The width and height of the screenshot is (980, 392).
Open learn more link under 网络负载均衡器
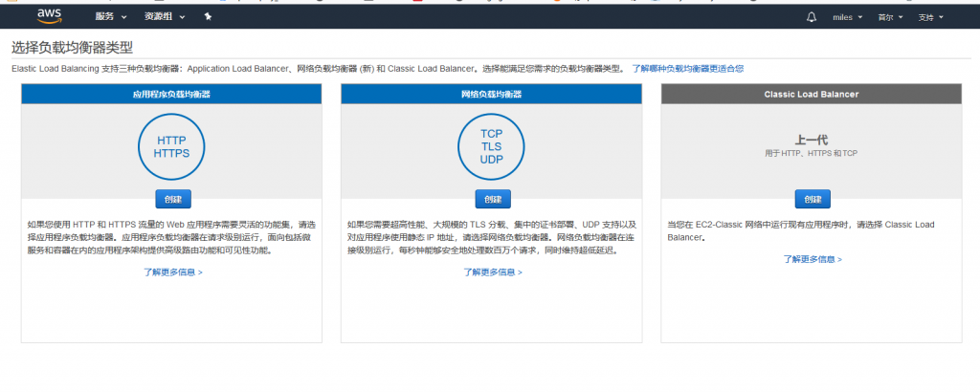493,272
